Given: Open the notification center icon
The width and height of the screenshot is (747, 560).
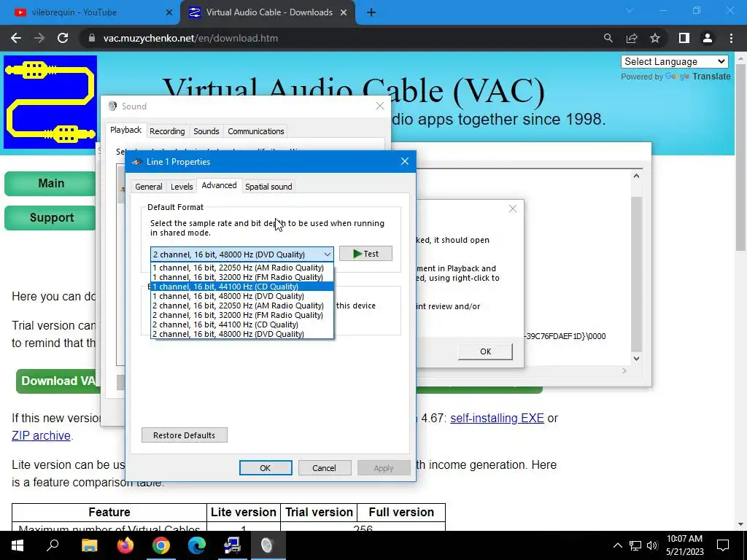Looking at the screenshot, I should click(x=723, y=545).
